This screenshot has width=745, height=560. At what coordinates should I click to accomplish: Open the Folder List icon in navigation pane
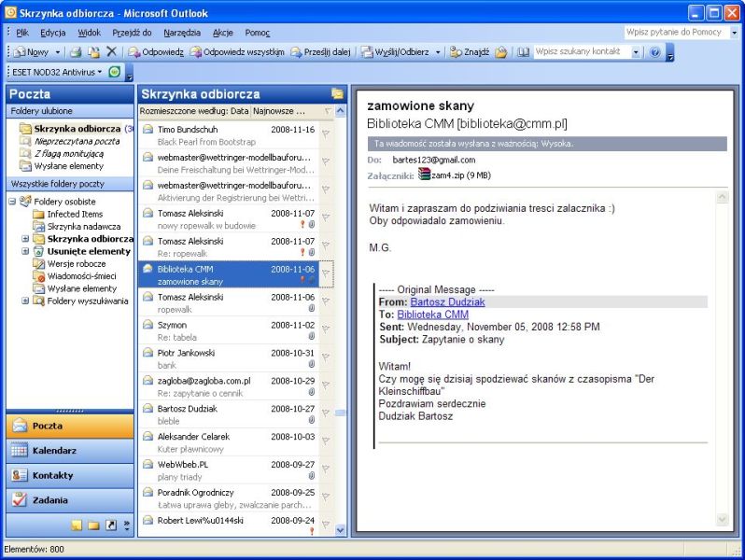coord(93,525)
